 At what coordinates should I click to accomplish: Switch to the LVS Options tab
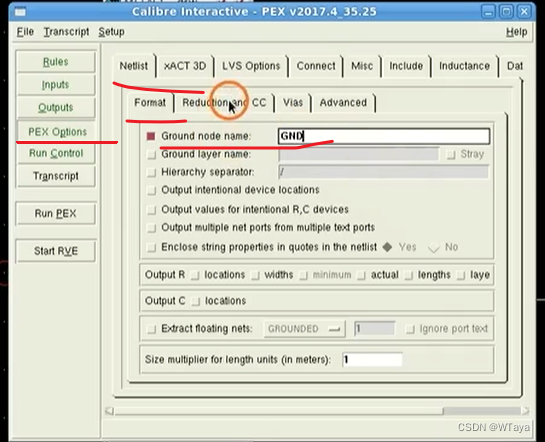251,66
